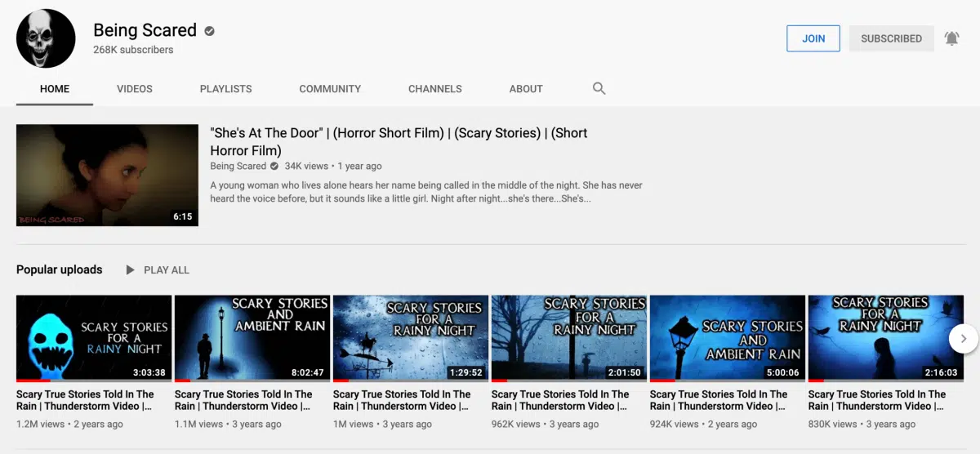Click the 6:15 duration badge on featured video
Screen dimensions: 980x454
coord(183,216)
